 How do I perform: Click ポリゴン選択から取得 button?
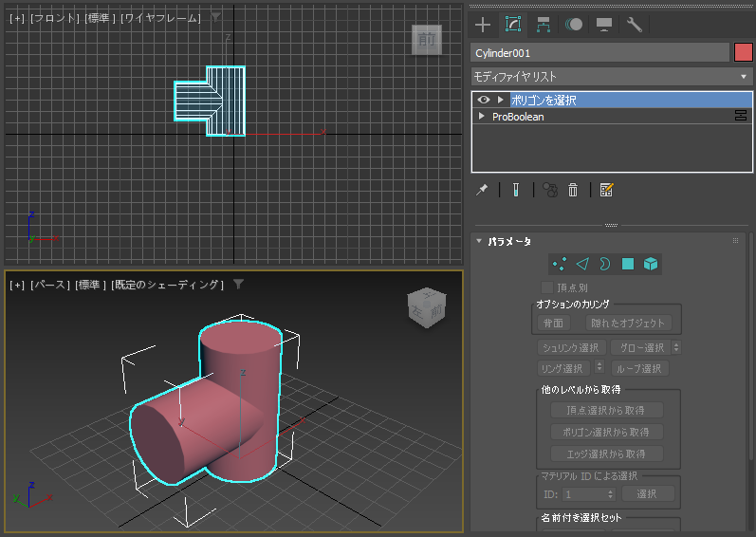tap(606, 432)
